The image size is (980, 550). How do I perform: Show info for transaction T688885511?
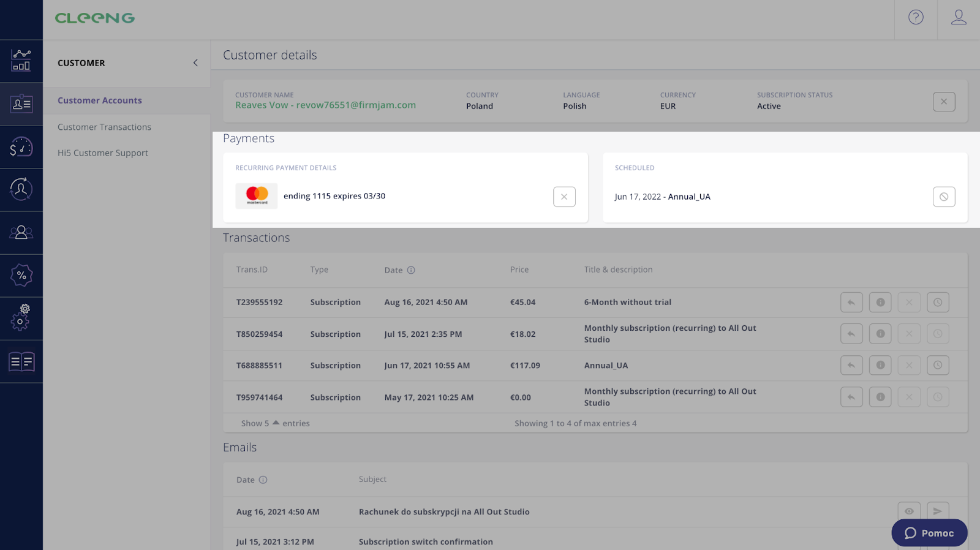coord(880,365)
